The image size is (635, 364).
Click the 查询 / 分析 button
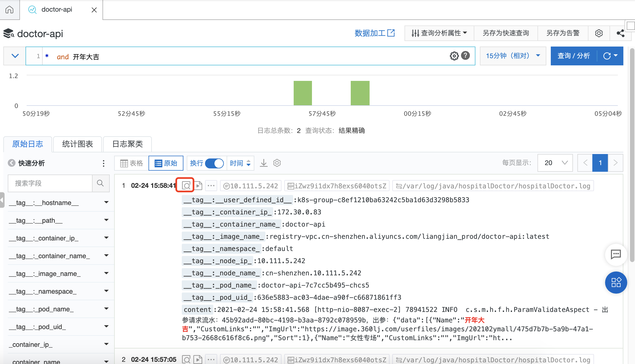[573, 56]
